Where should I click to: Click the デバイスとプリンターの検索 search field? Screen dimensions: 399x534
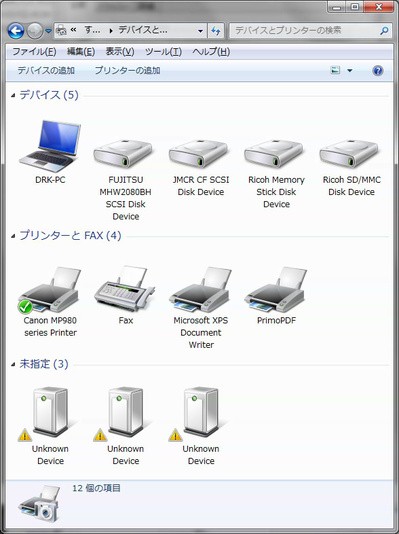tap(310, 31)
